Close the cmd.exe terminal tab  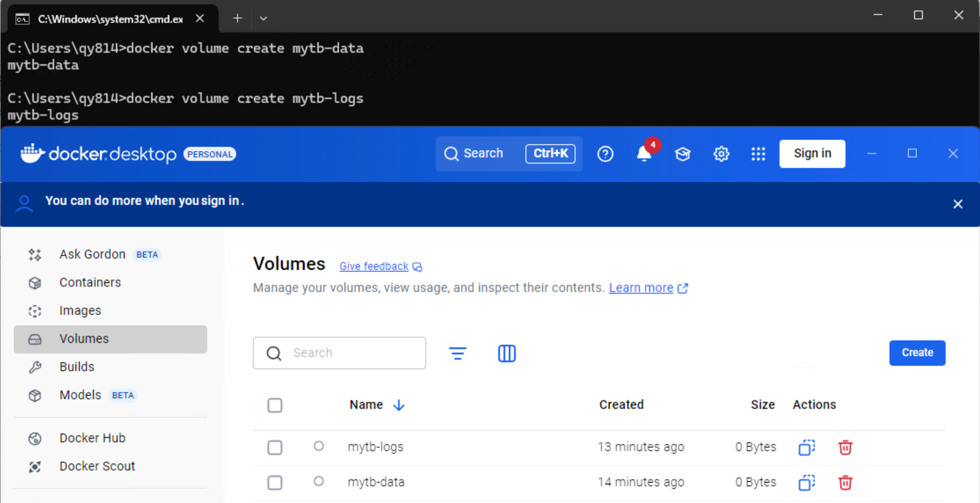200,18
